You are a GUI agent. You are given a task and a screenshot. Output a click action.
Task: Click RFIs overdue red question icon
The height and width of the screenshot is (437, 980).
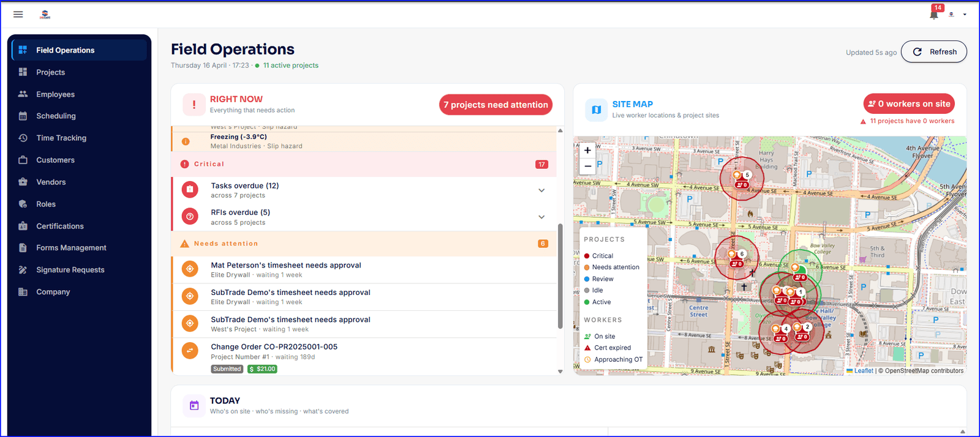(190, 217)
